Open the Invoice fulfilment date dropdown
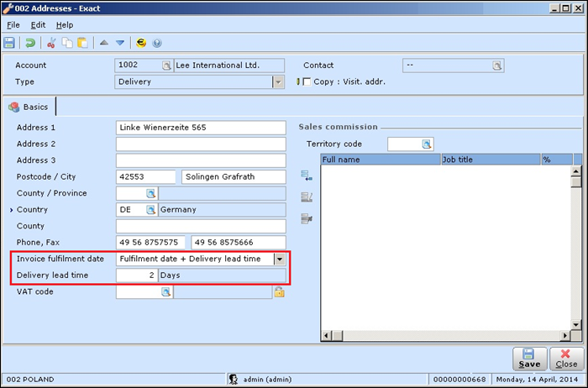The image size is (588, 388). tap(279, 260)
